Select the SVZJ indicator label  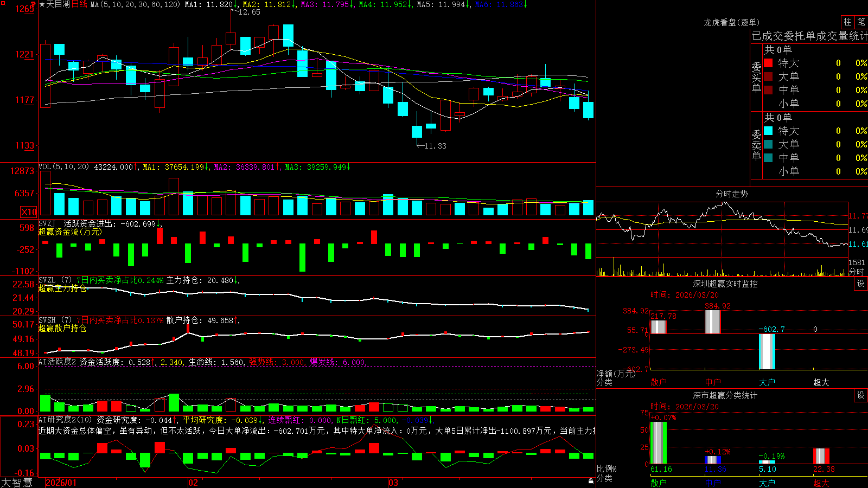[47, 223]
